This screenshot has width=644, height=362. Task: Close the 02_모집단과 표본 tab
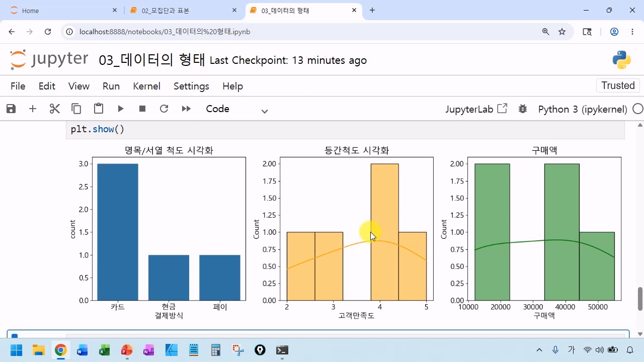(x=234, y=11)
